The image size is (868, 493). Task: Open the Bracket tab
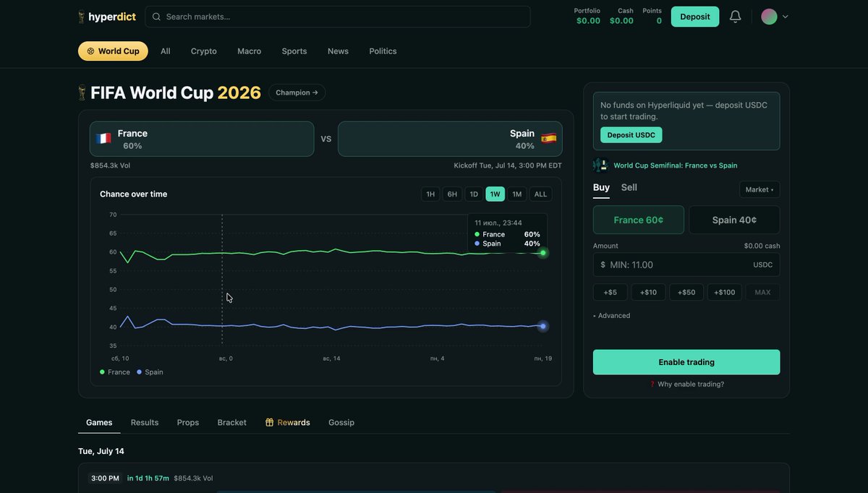tap(232, 422)
